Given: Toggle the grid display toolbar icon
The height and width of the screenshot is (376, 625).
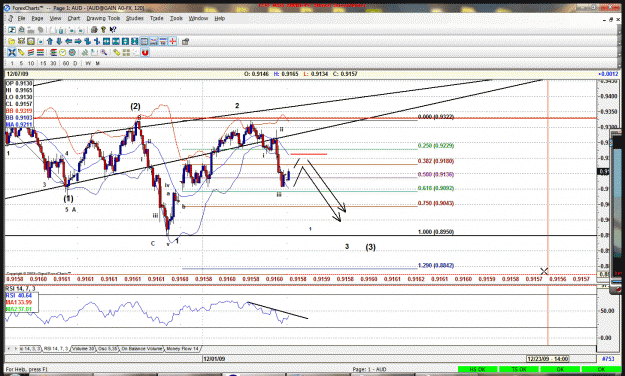Looking at the screenshot, I should [x=144, y=41].
